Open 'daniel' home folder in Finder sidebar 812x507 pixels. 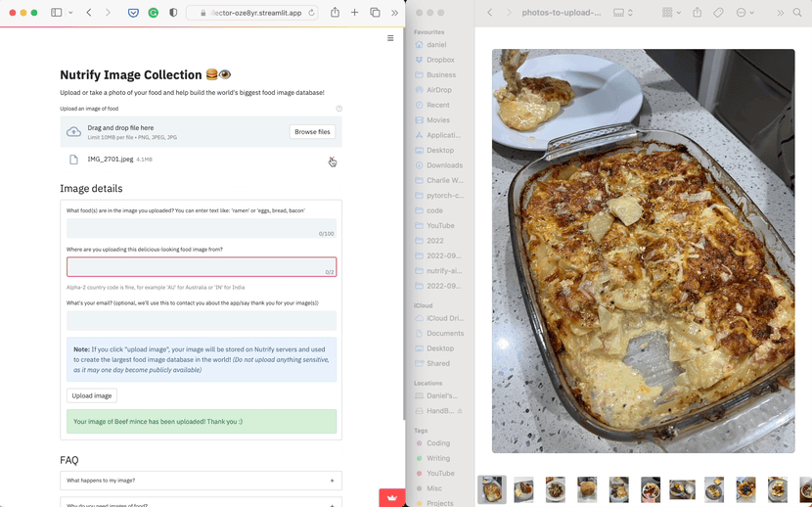(437, 45)
